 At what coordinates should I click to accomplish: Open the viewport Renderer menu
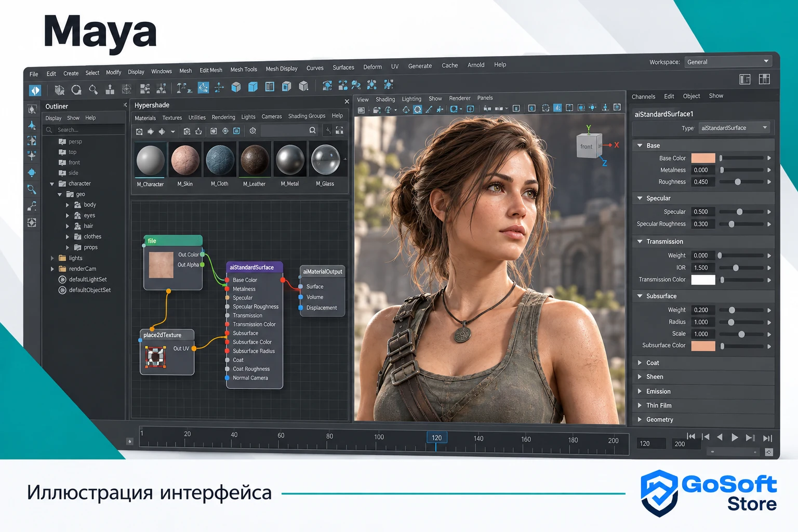coord(460,98)
